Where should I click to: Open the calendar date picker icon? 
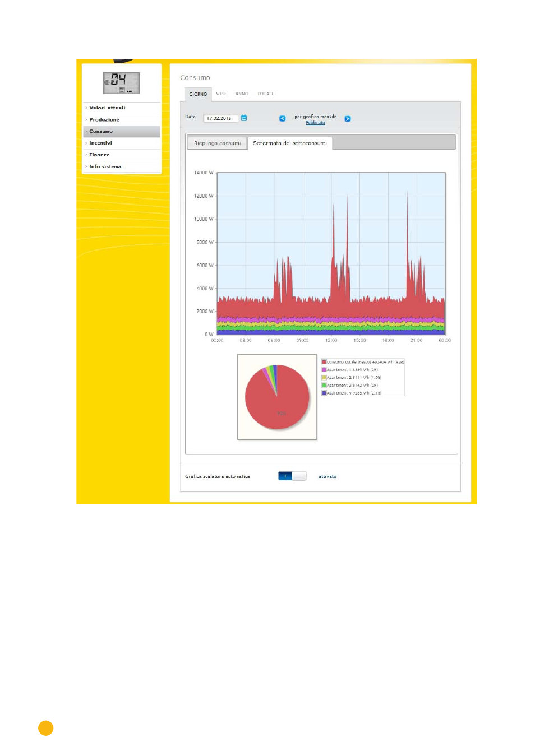coord(244,118)
